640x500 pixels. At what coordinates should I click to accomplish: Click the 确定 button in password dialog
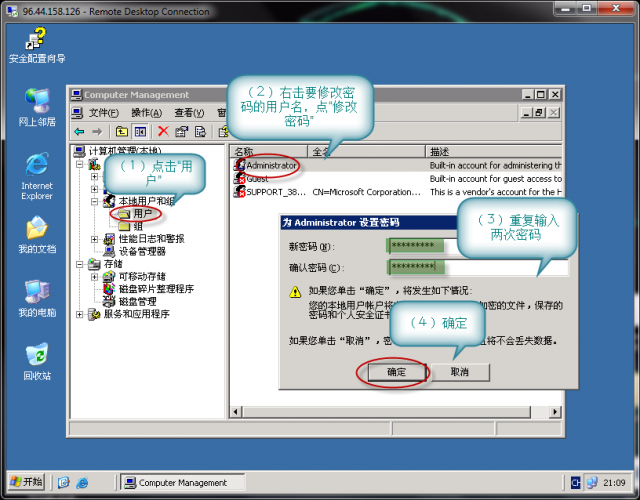397,372
